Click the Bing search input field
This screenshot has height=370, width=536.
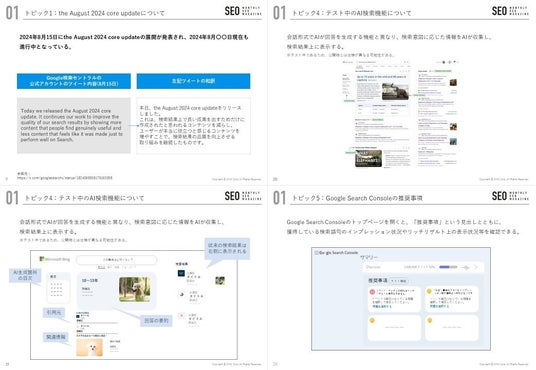(x=117, y=260)
